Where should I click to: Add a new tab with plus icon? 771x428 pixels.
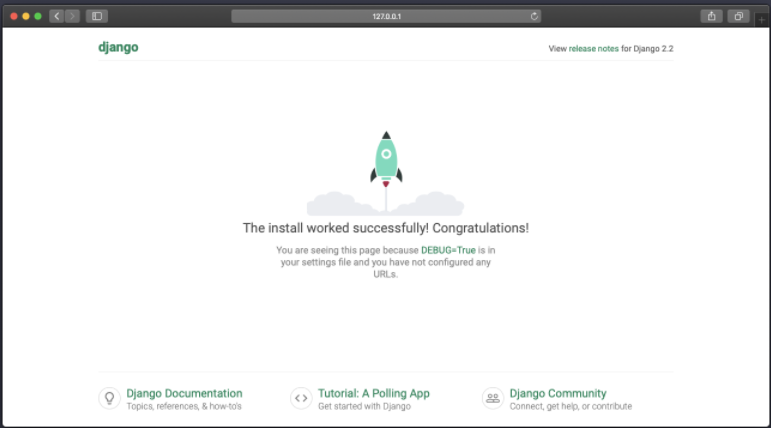762,20
